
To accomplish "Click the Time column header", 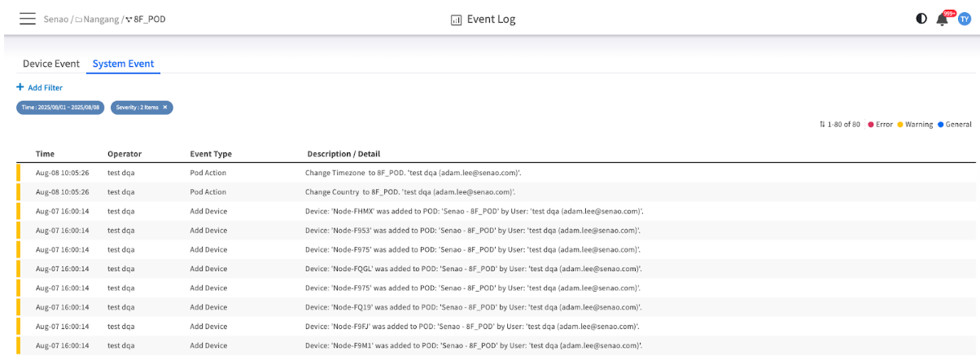I will pyautogui.click(x=46, y=154).
